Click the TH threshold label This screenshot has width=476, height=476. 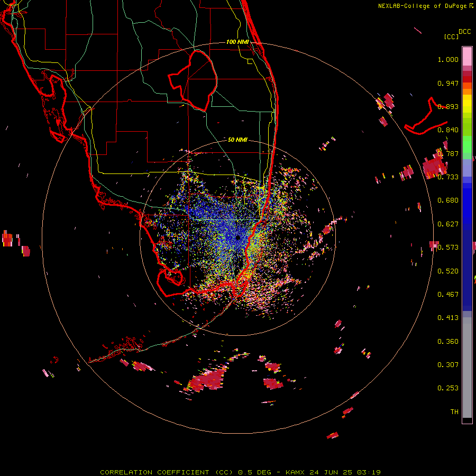454,412
